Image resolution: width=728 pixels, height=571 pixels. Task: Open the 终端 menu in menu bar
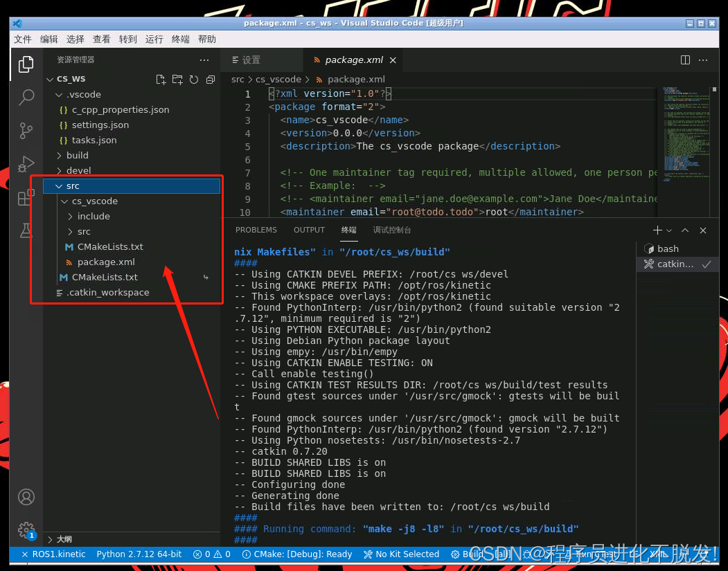(x=180, y=39)
